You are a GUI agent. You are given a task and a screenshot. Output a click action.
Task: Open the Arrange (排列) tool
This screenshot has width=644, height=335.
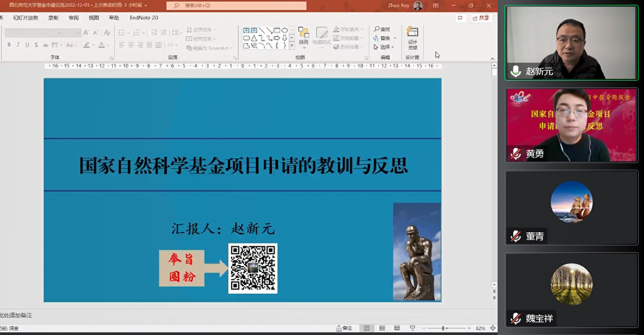coord(303,35)
